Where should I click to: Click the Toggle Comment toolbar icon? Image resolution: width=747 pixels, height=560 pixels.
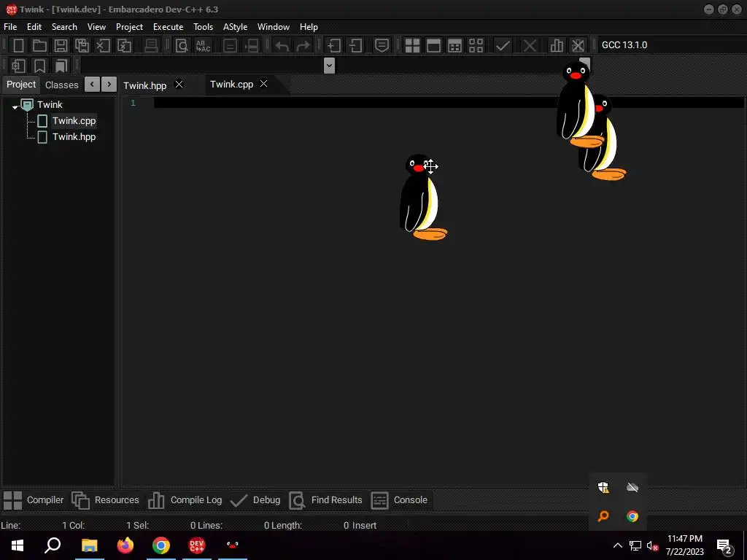(x=382, y=46)
